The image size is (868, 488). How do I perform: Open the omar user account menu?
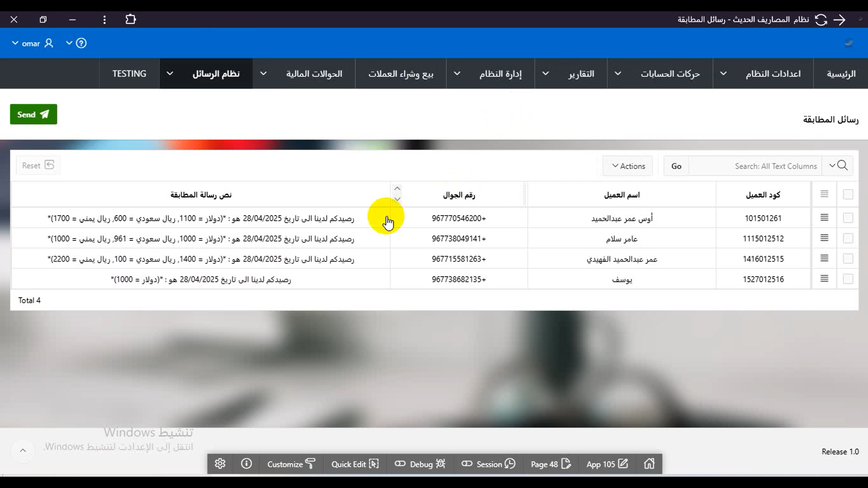click(33, 43)
